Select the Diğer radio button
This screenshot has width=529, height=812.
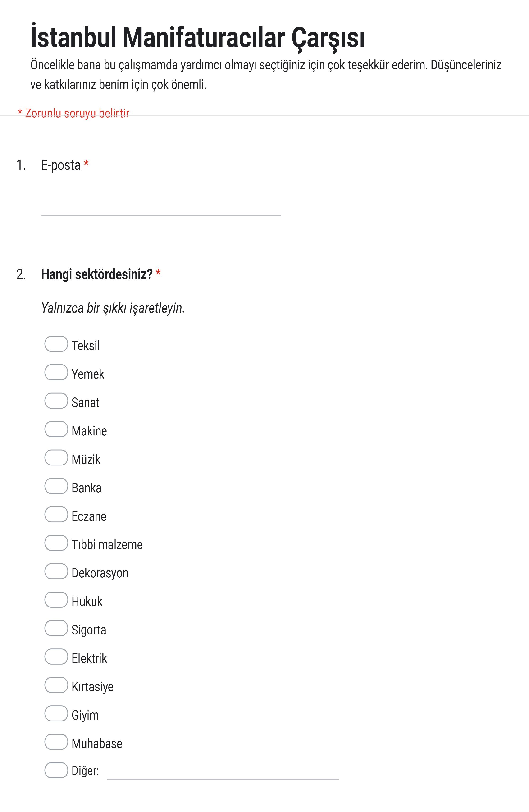coord(56,770)
